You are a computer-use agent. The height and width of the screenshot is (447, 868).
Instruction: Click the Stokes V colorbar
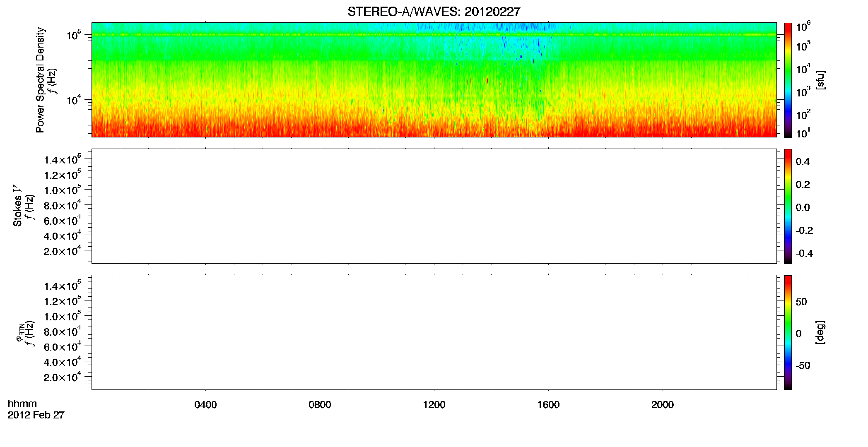pos(788,206)
